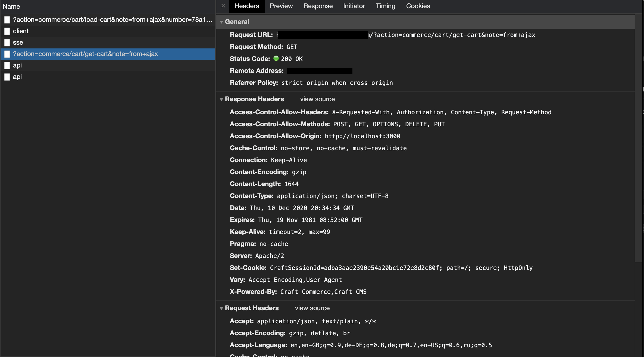The width and height of the screenshot is (644, 357).
Task: Click the Content-Type application/json value
Action: pyautogui.click(x=333, y=196)
